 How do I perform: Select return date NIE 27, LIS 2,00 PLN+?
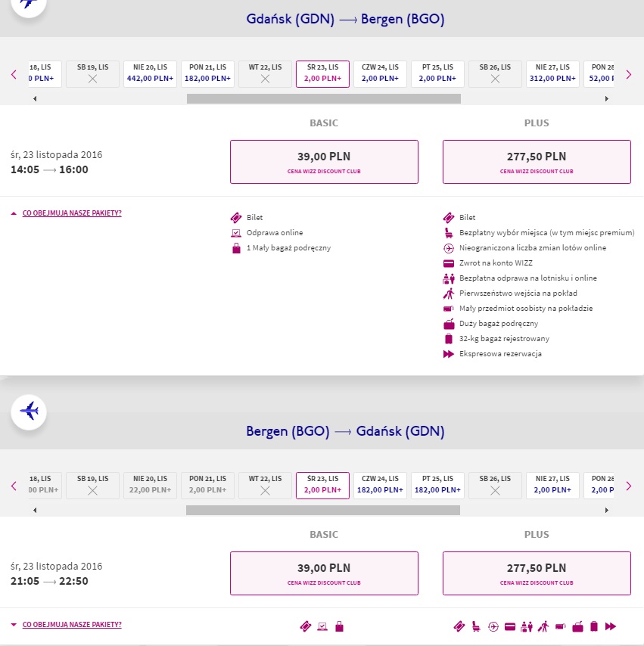[552, 486]
